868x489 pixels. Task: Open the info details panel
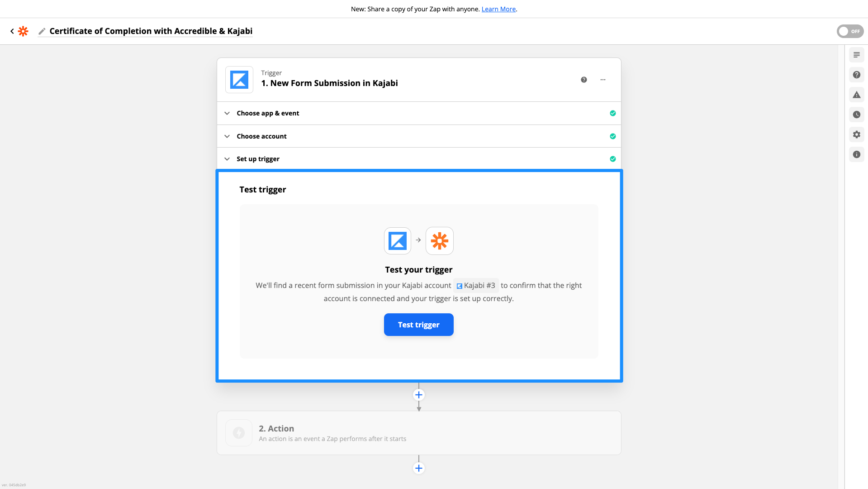pyautogui.click(x=857, y=154)
